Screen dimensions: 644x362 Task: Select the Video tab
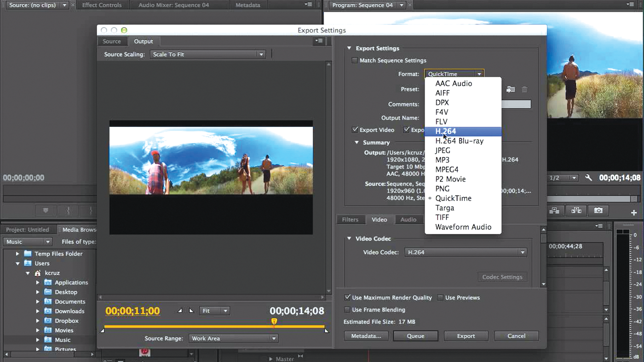[x=379, y=220]
